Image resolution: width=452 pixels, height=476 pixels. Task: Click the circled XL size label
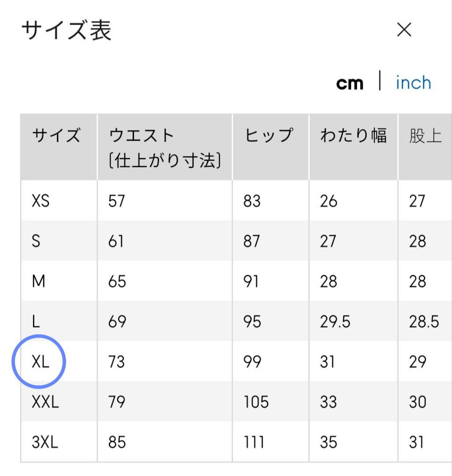point(41,362)
